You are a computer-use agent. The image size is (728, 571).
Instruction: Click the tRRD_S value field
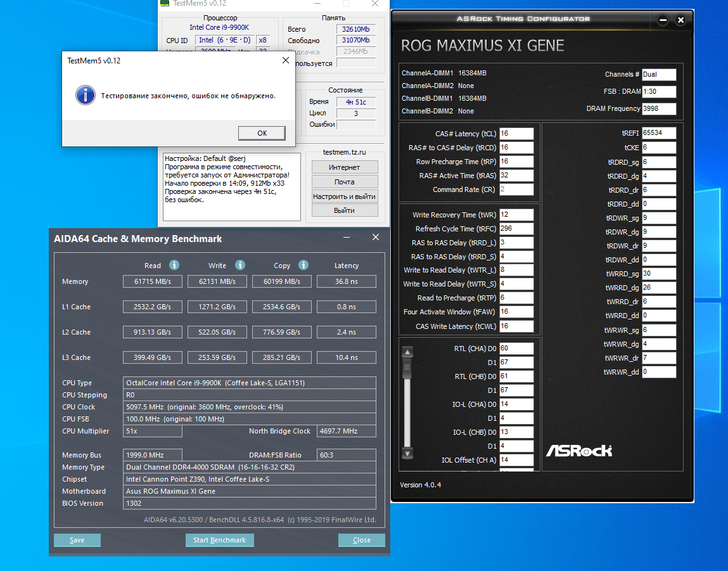[516, 256]
